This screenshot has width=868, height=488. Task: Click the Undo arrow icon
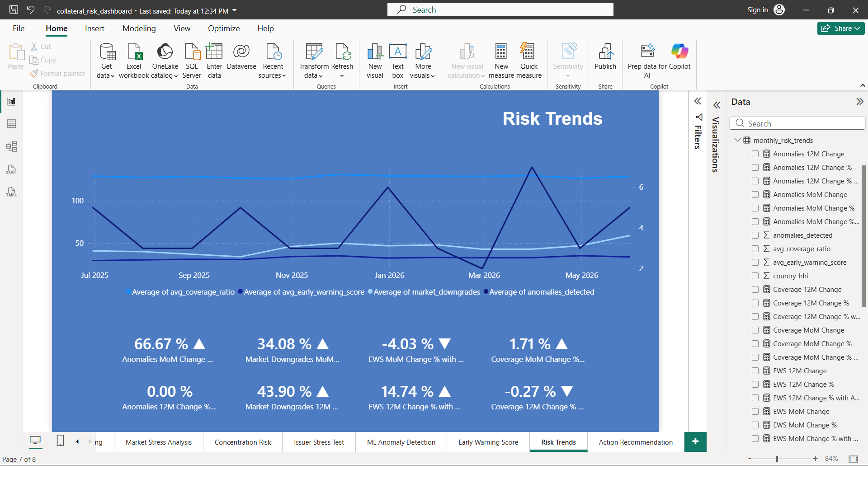30,9
